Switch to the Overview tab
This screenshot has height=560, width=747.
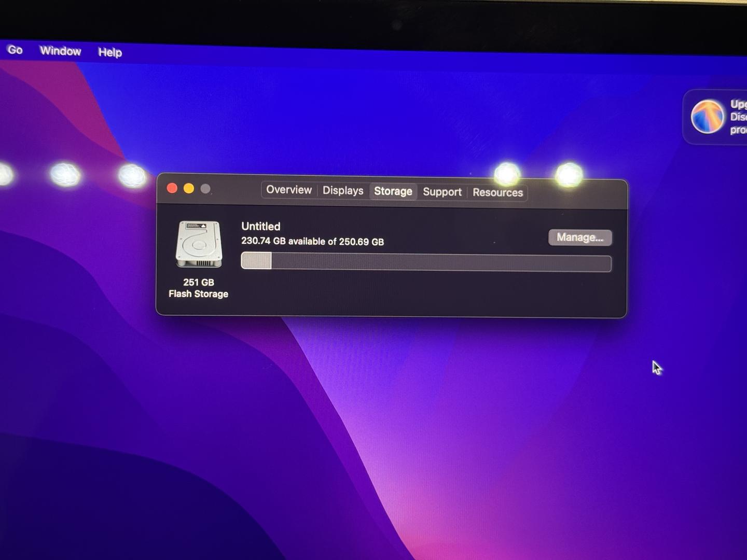coord(289,190)
